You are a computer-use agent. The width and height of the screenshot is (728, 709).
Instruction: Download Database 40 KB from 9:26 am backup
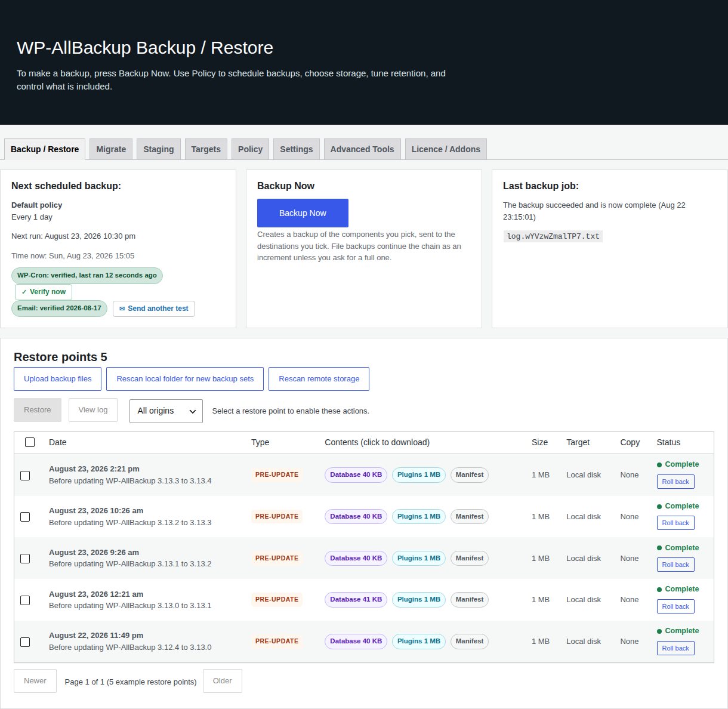tap(356, 559)
